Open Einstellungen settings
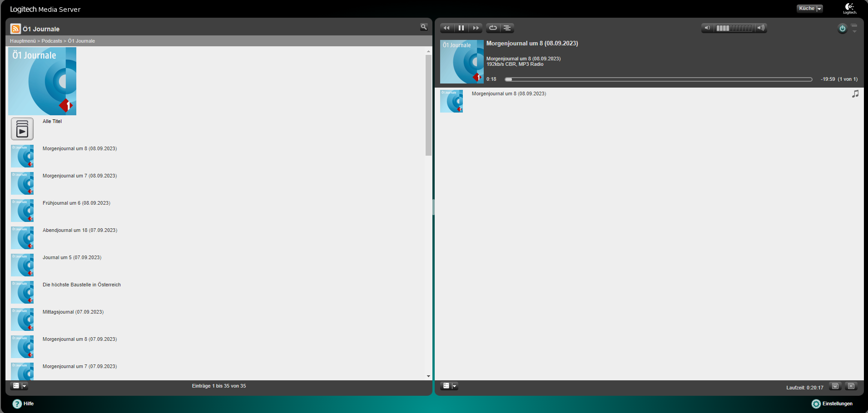Image resolution: width=868 pixels, height=413 pixels. (x=832, y=403)
